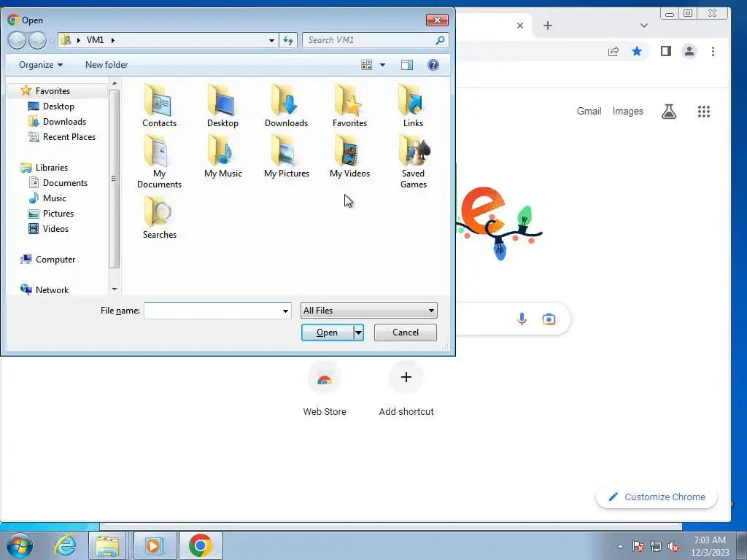Open Windows Media Player from taskbar

point(154,545)
